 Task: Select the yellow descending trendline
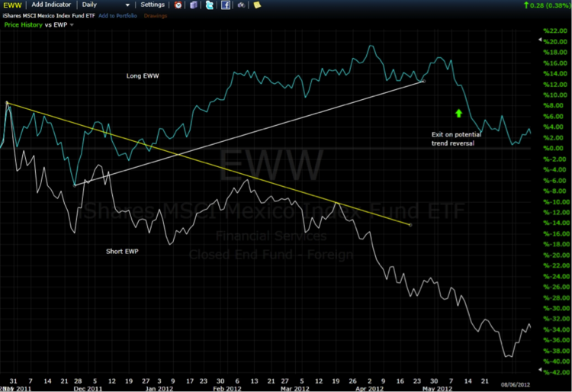click(229, 169)
